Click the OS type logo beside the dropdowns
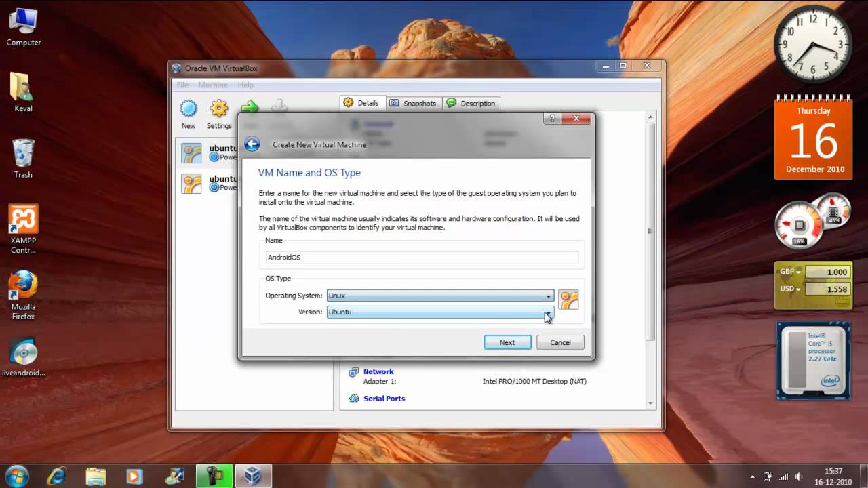 568,299
